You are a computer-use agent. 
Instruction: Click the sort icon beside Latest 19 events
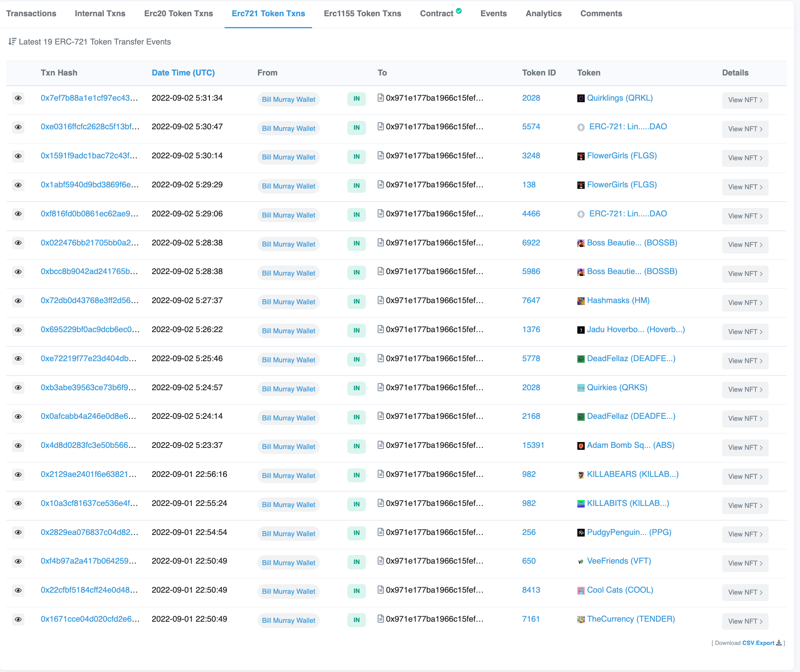pos(12,41)
